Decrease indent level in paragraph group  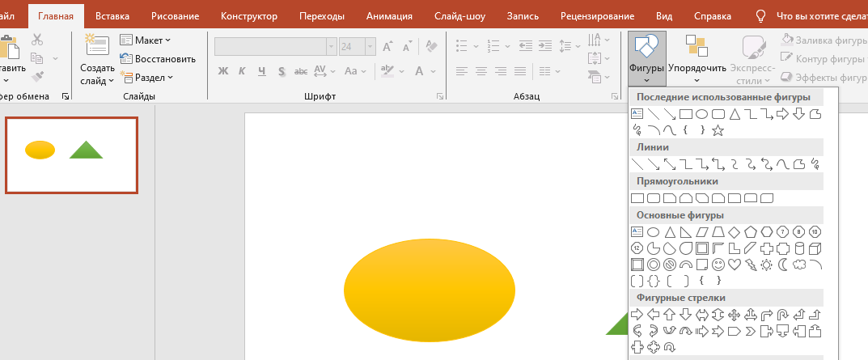pos(525,46)
